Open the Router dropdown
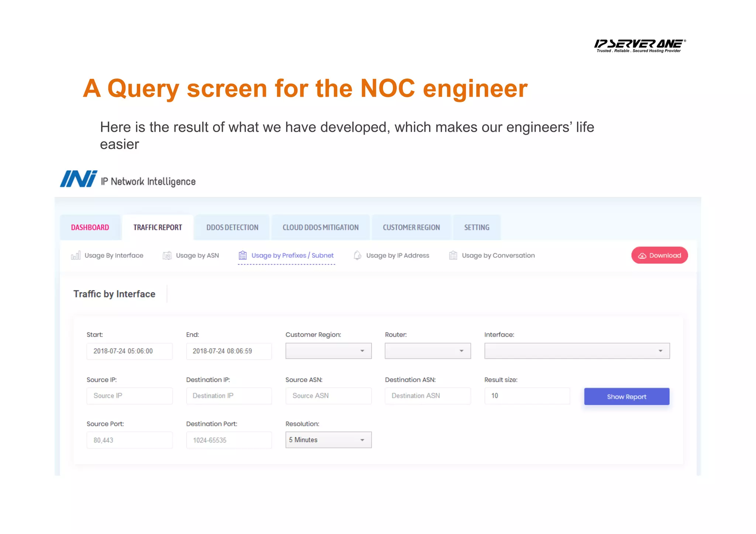Screen dimensions: 756x534 (428, 351)
